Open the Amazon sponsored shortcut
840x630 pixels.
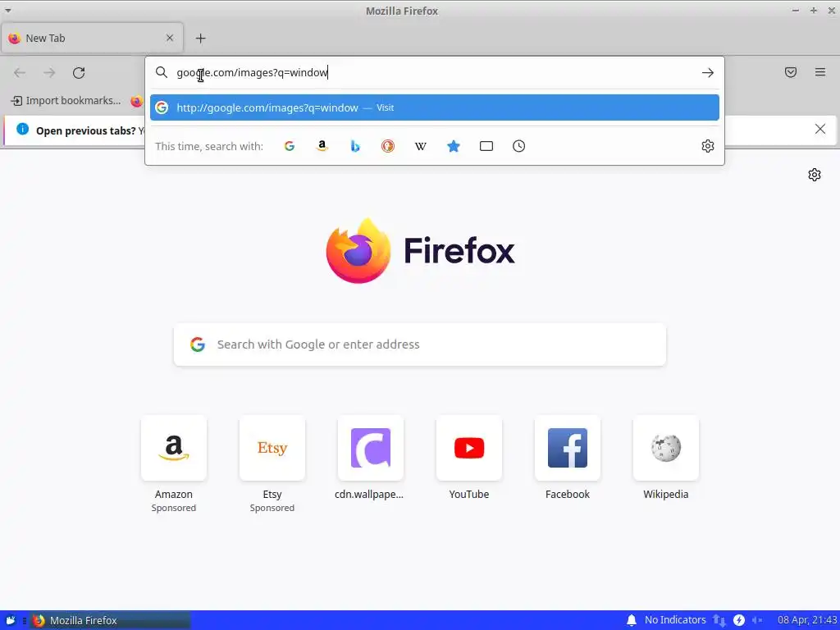(x=174, y=448)
